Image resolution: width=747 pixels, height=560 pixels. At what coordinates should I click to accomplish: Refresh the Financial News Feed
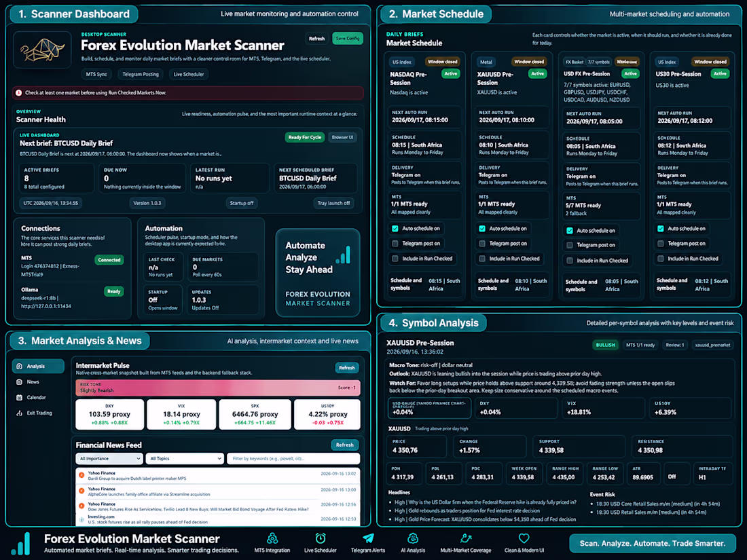(x=344, y=445)
